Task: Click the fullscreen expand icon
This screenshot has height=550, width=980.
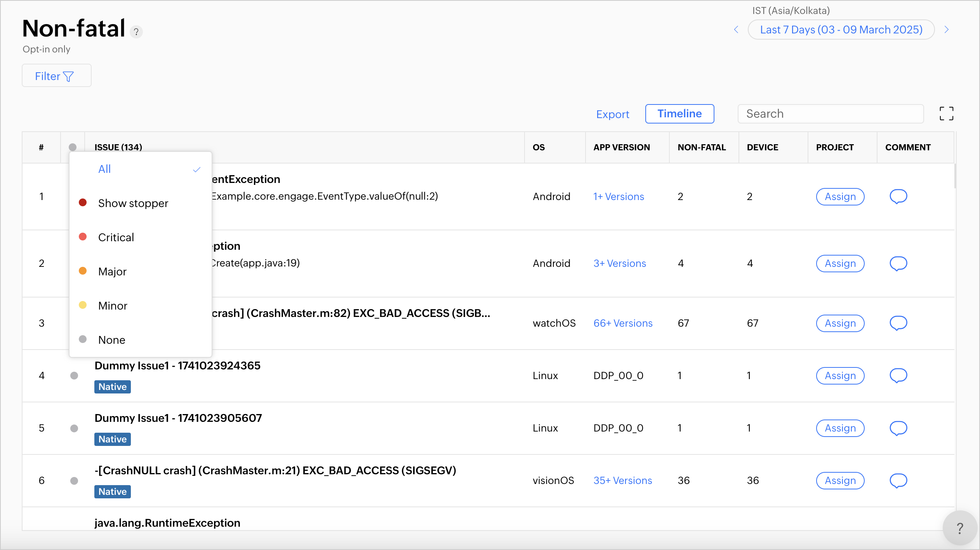Action: pos(946,114)
